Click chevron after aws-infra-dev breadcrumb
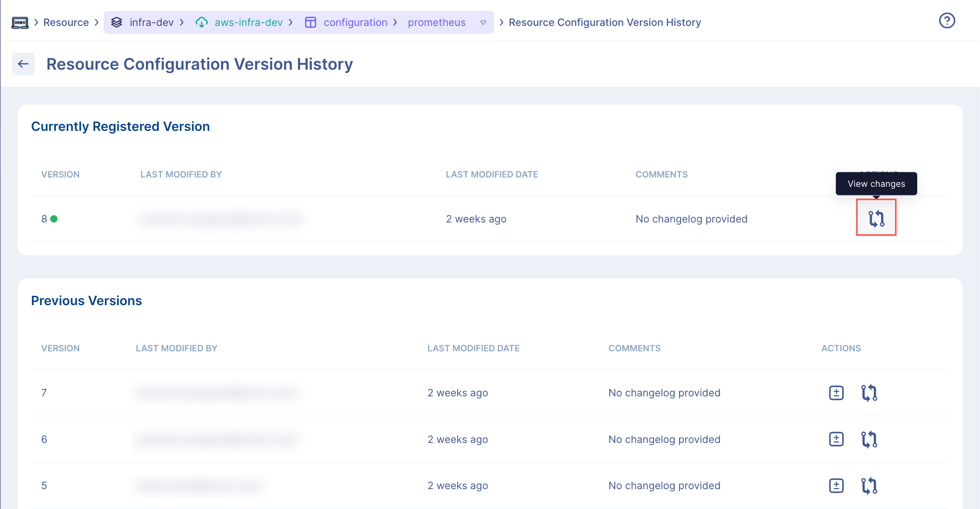The image size is (980, 509). pos(290,23)
